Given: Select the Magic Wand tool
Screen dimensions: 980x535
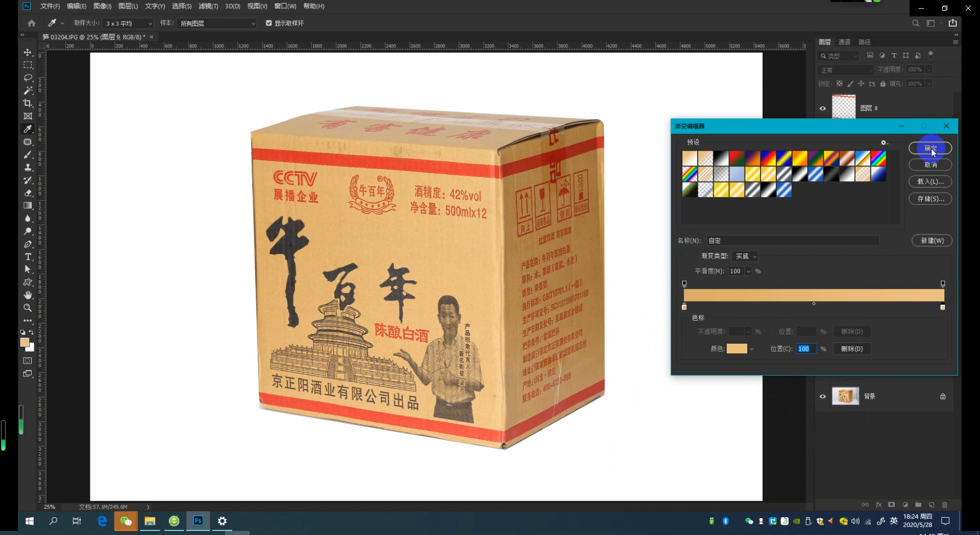Looking at the screenshot, I should tap(28, 90).
